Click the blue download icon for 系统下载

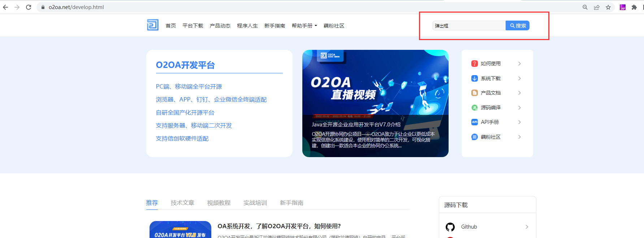tap(475, 78)
